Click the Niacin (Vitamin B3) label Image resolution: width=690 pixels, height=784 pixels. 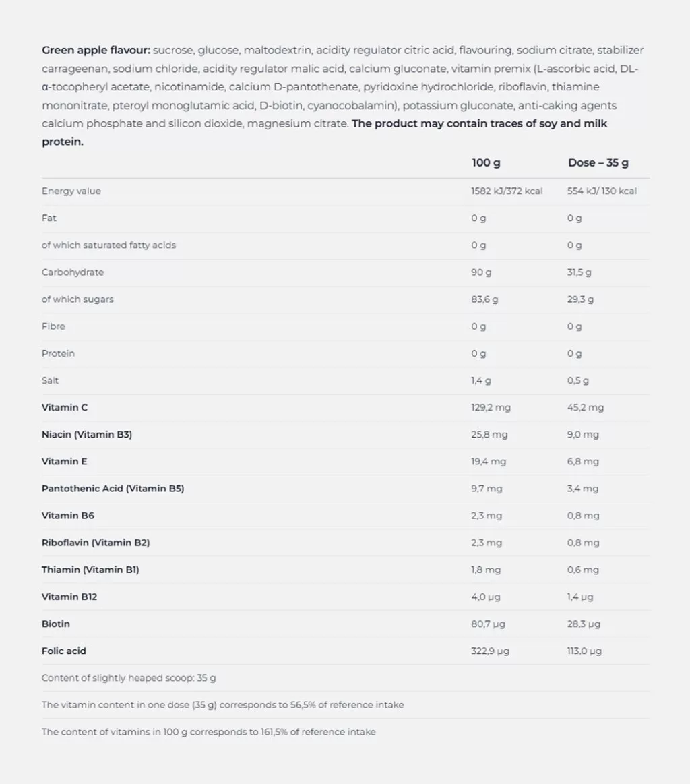[x=87, y=435]
